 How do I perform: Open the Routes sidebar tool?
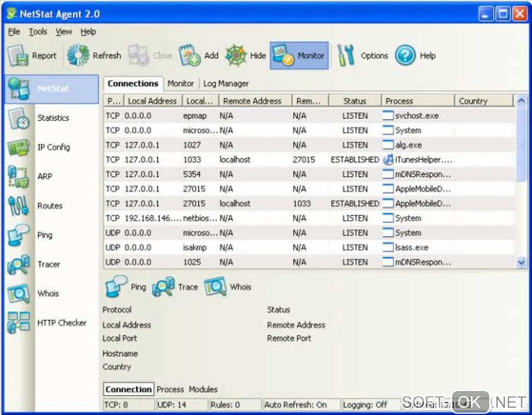(49, 205)
